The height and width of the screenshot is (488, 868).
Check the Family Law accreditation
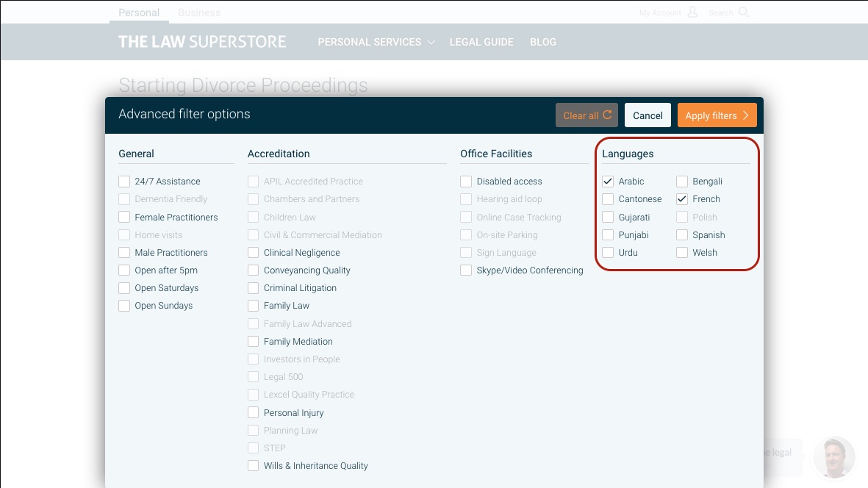[x=253, y=305]
